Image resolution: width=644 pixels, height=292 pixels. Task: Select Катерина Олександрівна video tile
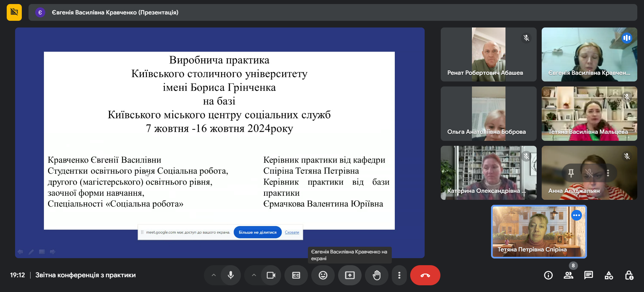[x=489, y=173]
